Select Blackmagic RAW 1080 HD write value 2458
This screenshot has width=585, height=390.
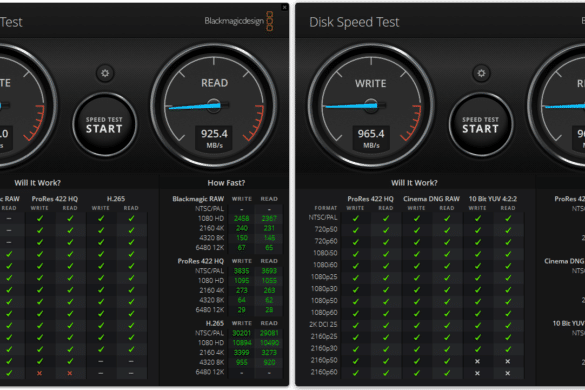(241, 218)
